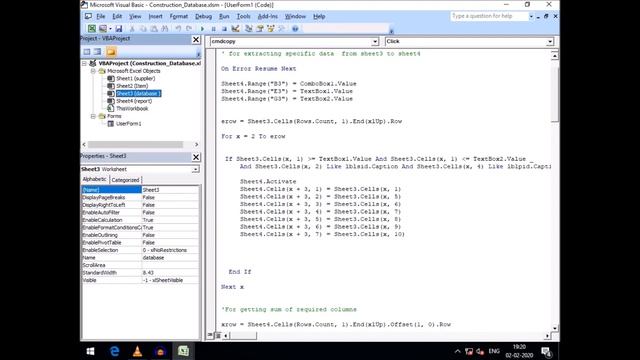Select Sheet4 (report) in project tree

coord(134,101)
